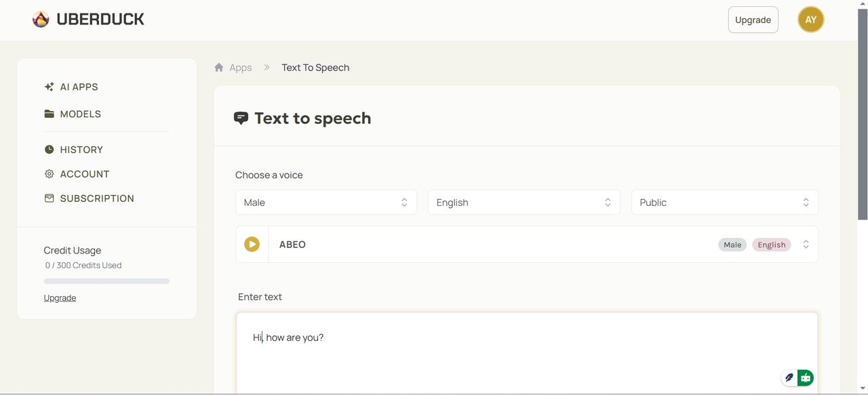Open the AY profile avatar
The image size is (868, 395).
[x=811, y=20]
